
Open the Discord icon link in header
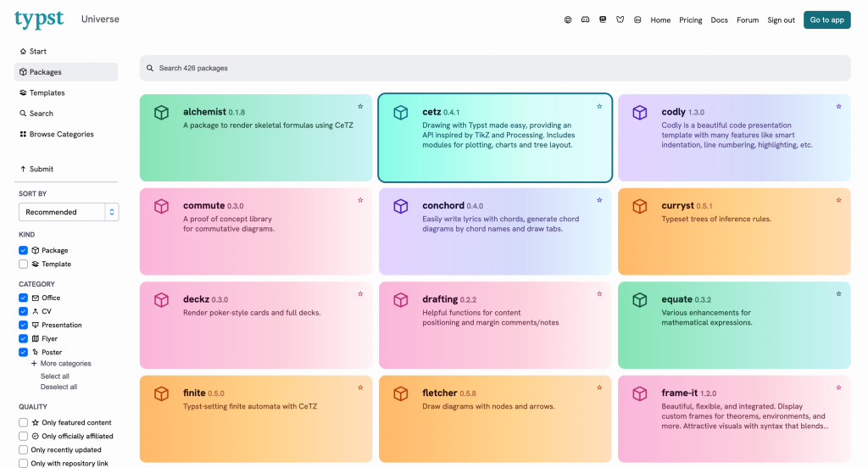(585, 20)
